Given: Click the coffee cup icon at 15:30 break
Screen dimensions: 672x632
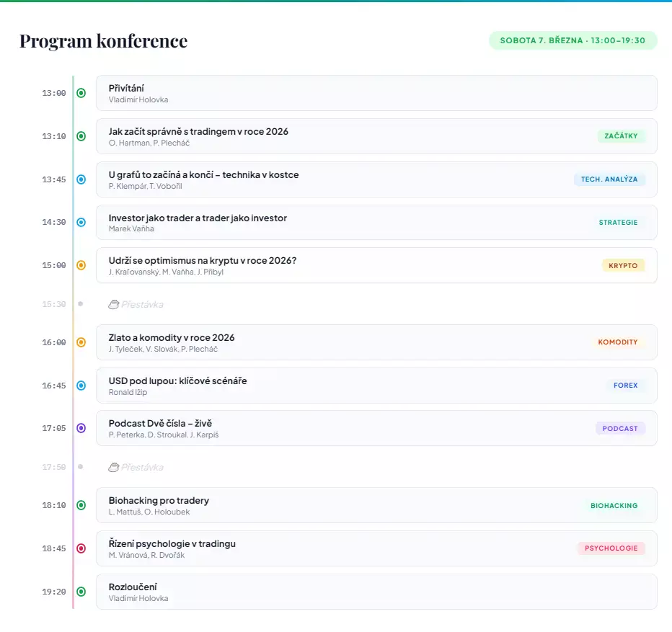Looking at the screenshot, I should click(114, 304).
